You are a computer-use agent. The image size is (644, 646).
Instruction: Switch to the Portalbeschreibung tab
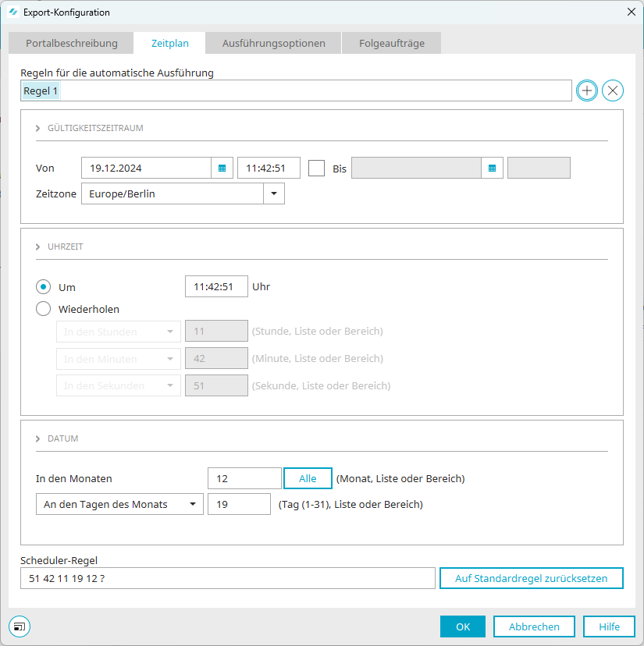click(x=71, y=43)
